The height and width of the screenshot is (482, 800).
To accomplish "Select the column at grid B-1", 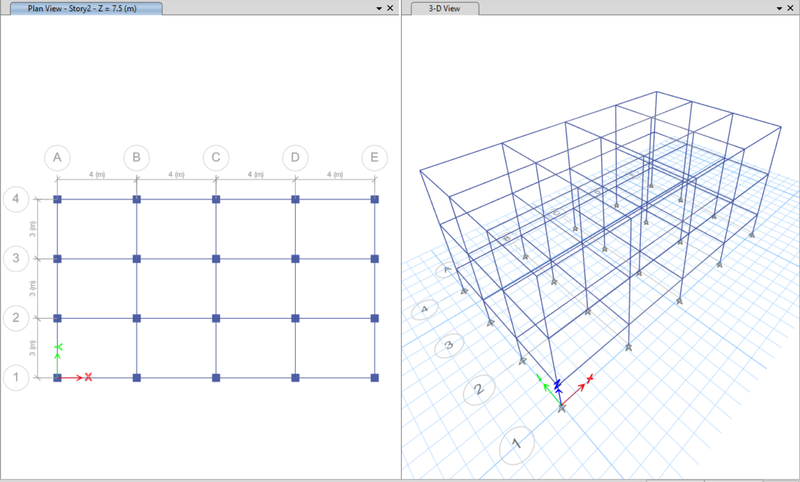I will (136, 378).
